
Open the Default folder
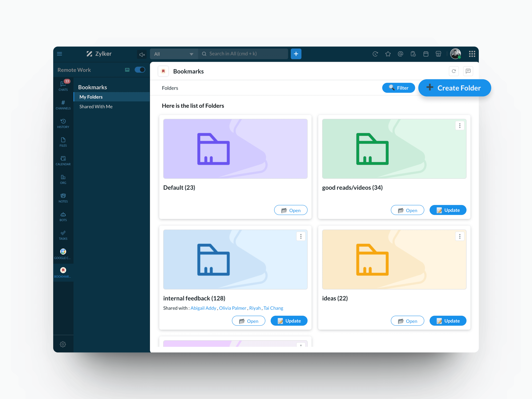click(291, 210)
